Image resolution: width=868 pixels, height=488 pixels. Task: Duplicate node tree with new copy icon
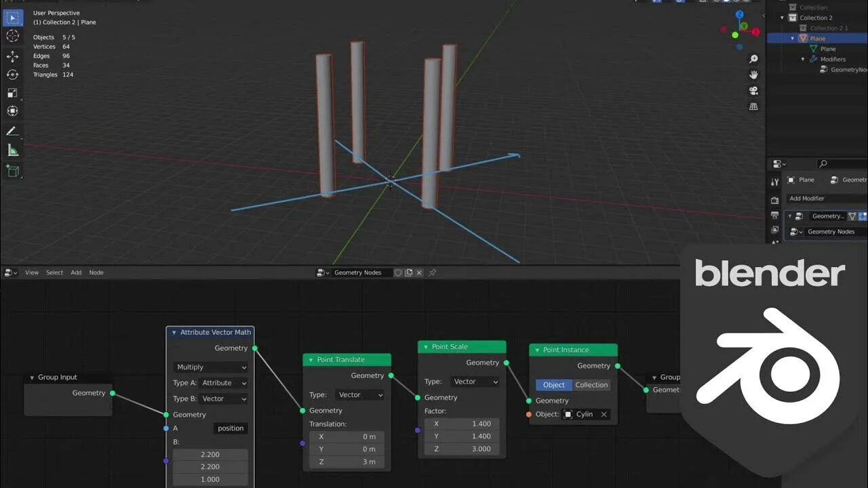408,272
